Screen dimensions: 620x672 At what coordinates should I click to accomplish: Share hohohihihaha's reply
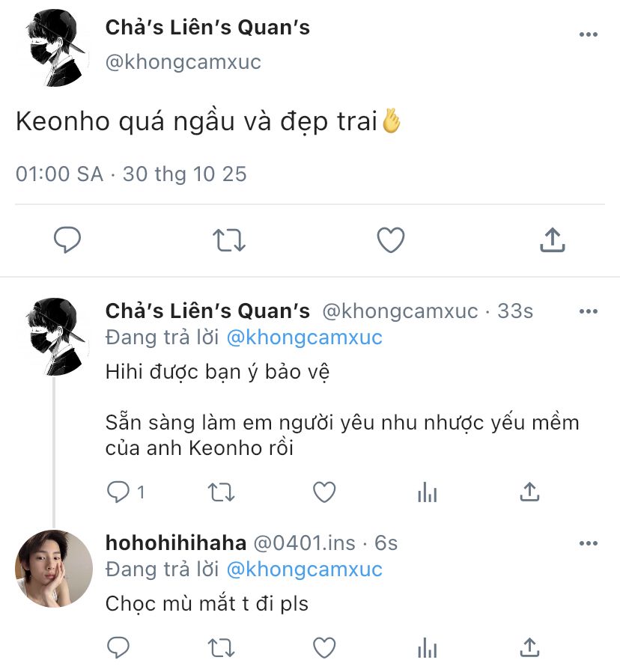pyautogui.click(x=529, y=647)
